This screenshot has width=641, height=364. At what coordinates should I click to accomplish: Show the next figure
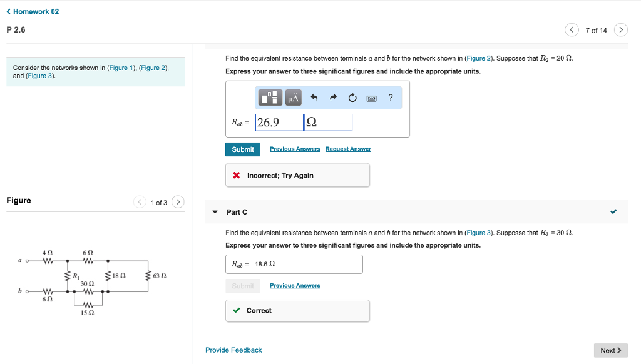(x=178, y=202)
